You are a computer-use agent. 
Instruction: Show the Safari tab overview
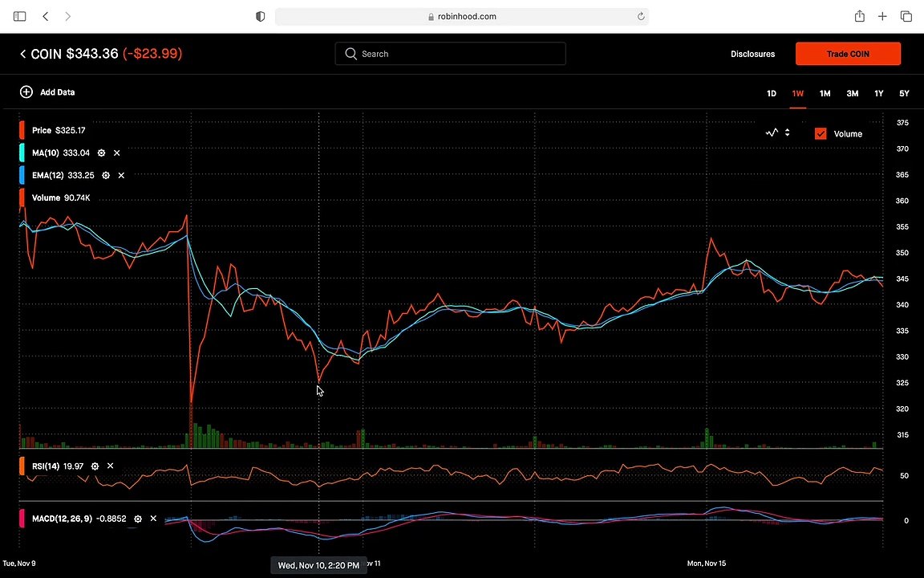[x=906, y=17]
